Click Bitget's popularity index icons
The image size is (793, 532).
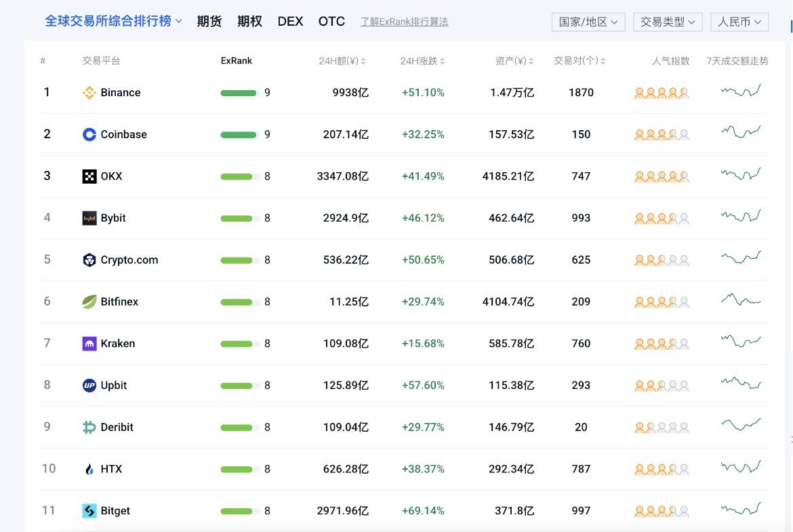pyautogui.click(x=662, y=511)
